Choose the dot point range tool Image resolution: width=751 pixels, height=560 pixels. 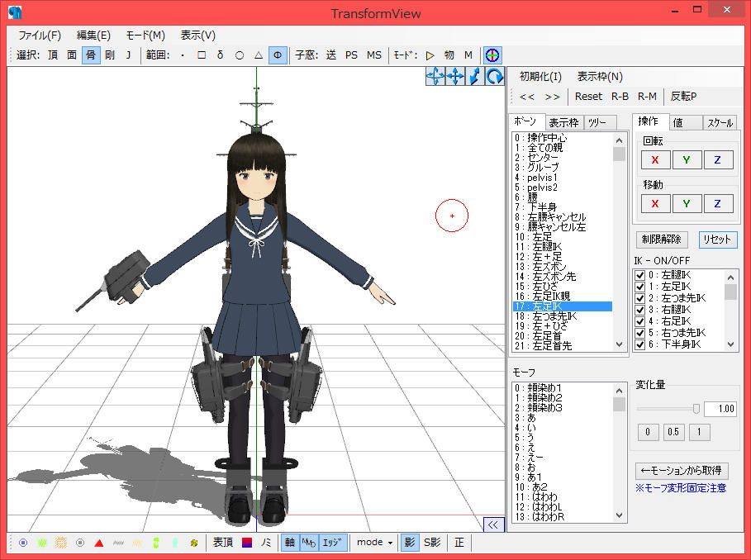183,55
